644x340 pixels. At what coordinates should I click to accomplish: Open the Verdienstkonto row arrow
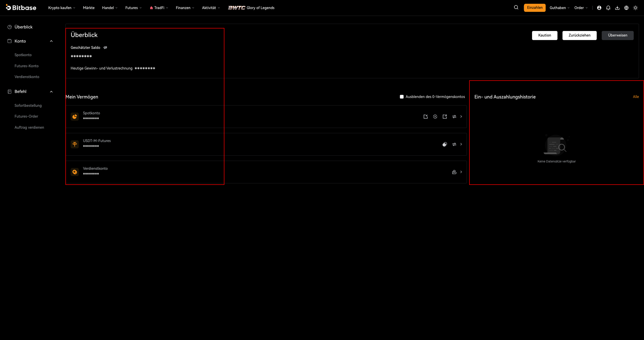click(x=461, y=172)
